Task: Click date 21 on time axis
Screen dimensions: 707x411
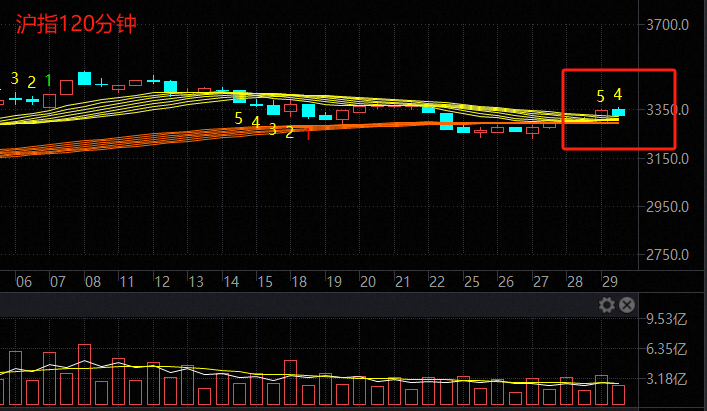Action: pos(402,282)
